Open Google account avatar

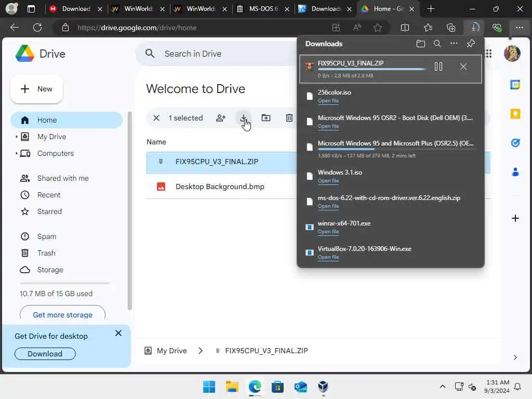512,54
